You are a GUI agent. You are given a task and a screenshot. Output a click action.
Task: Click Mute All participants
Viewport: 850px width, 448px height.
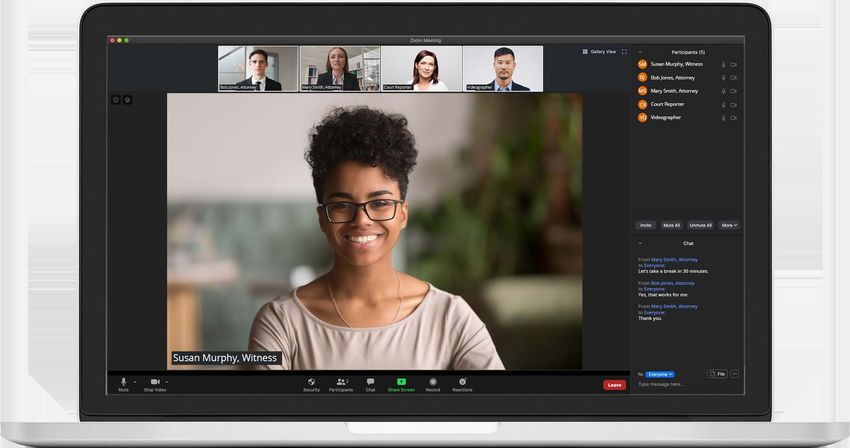pos(671,225)
